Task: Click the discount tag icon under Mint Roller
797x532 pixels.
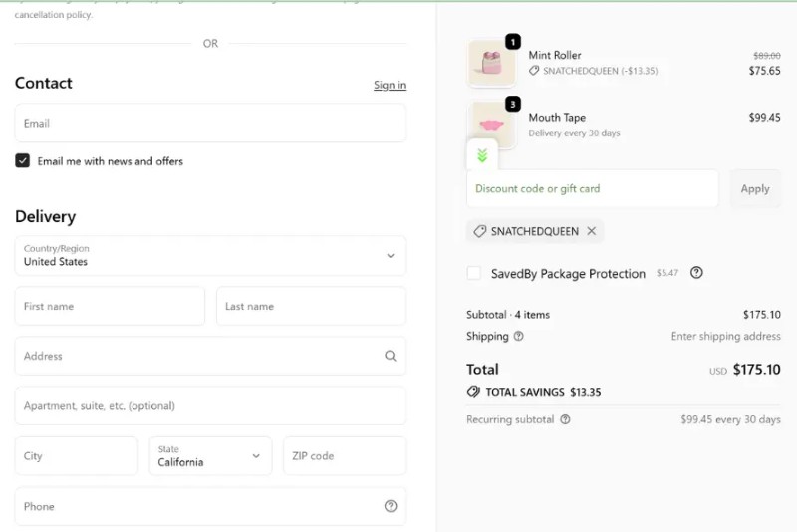Action: 534,71
